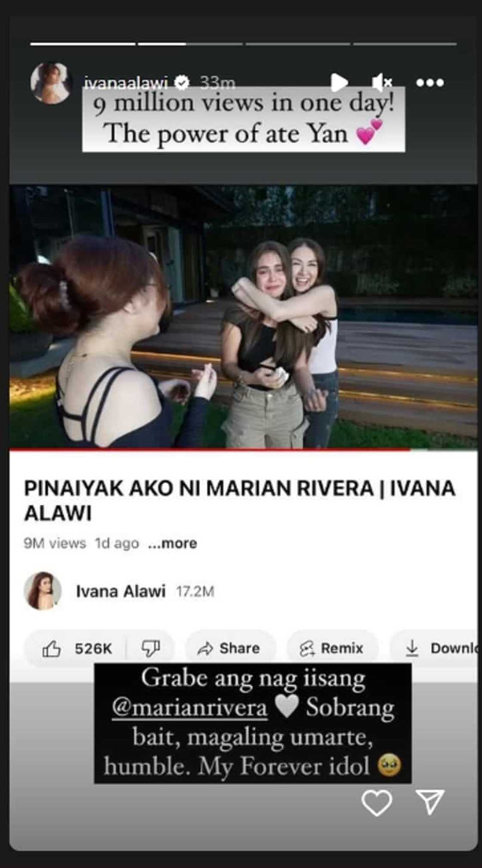The width and height of the screenshot is (482, 868).
Task: Open the ivanaalawi username in story header
Action: pos(126,82)
